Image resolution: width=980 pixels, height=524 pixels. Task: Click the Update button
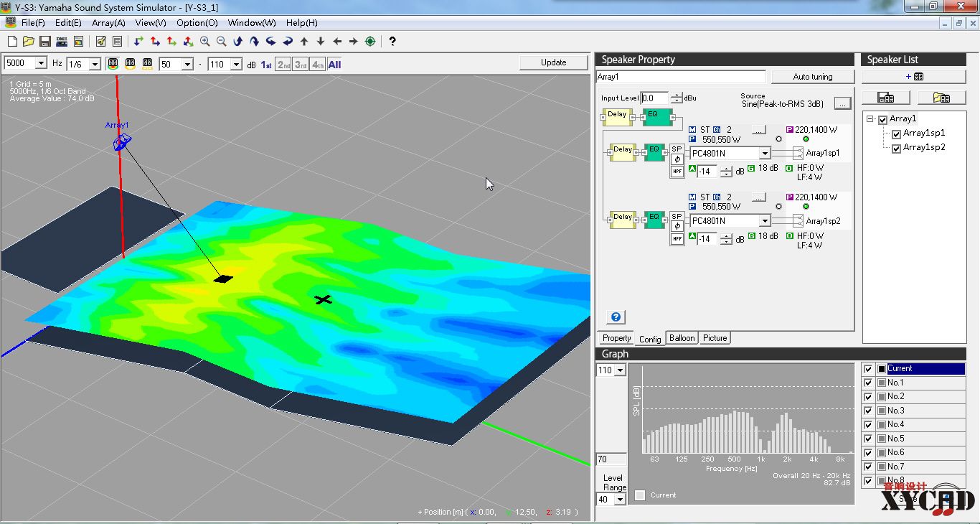[554, 62]
